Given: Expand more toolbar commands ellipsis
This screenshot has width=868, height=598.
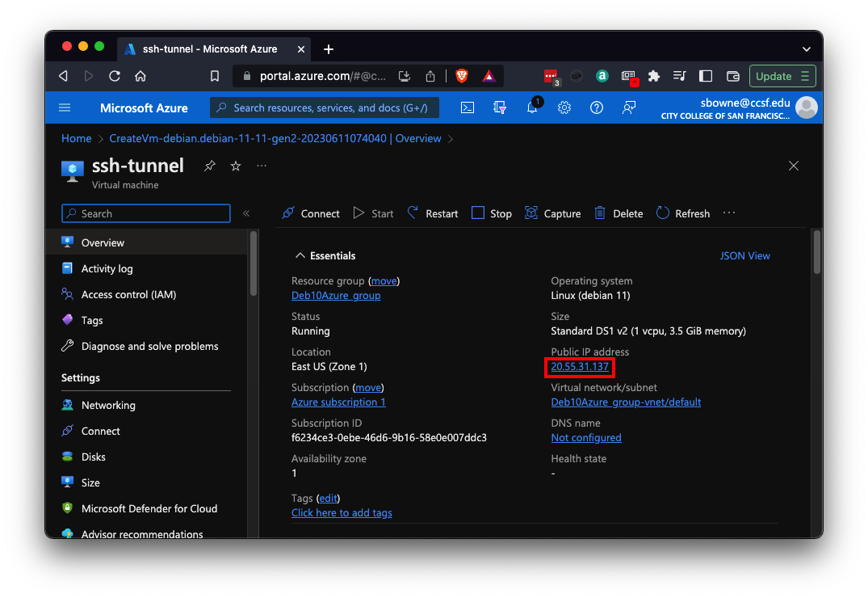Looking at the screenshot, I should pos(729,213).
